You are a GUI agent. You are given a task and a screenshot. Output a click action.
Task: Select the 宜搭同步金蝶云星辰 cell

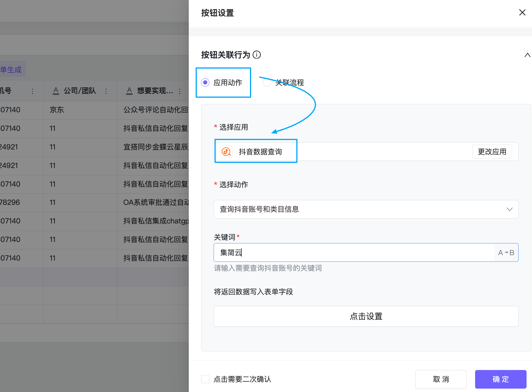153,147
